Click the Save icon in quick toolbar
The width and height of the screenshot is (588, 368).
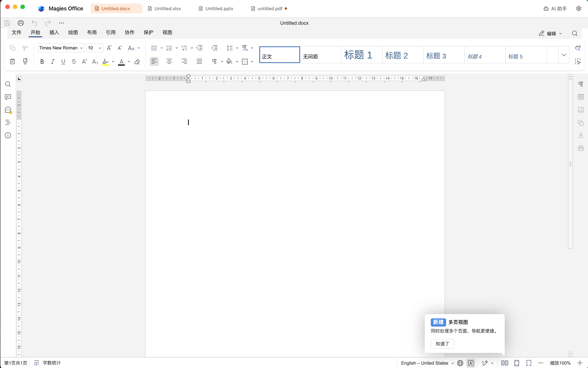(7, 23)
